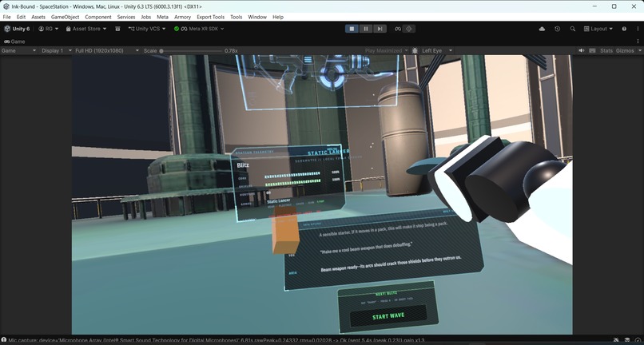The width and height of the screenshot is (644, 345).
Task: Open the Assets menu
Action: pyautogui.click(x=38, y=17)
